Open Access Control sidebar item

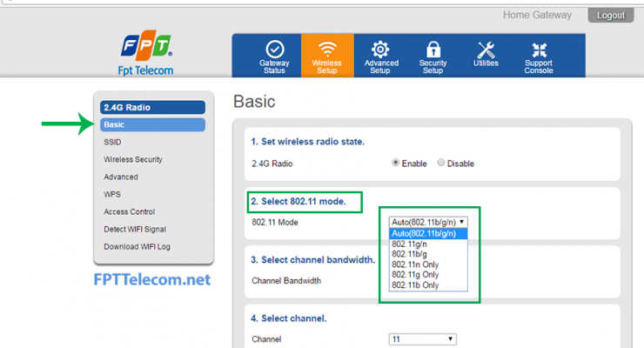click(x=130, y=211)
